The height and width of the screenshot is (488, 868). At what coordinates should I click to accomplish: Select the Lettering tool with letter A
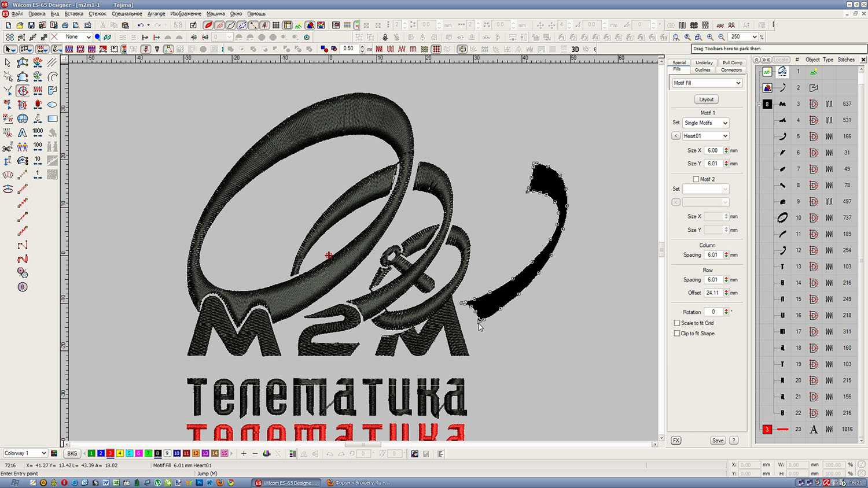click(x=23, y=133)
